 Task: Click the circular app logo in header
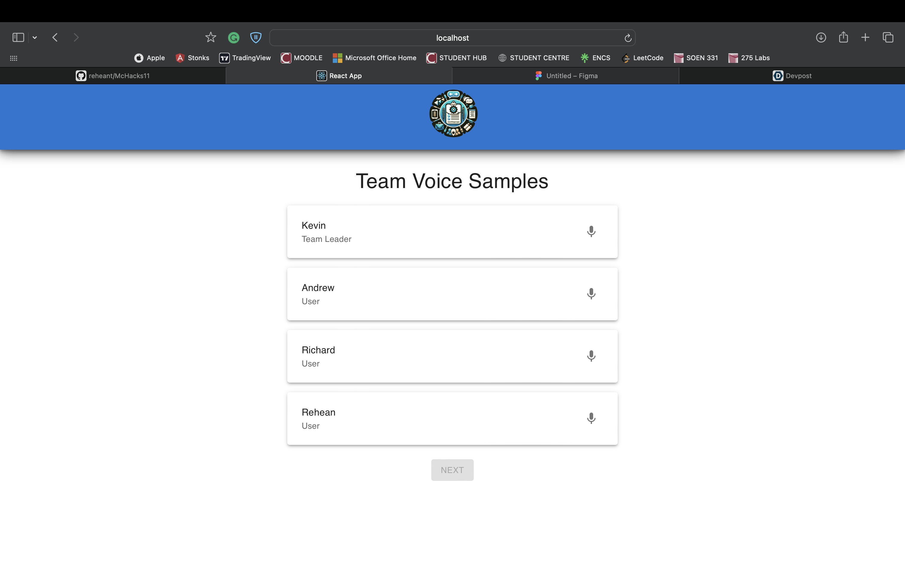tap(453, 113)
